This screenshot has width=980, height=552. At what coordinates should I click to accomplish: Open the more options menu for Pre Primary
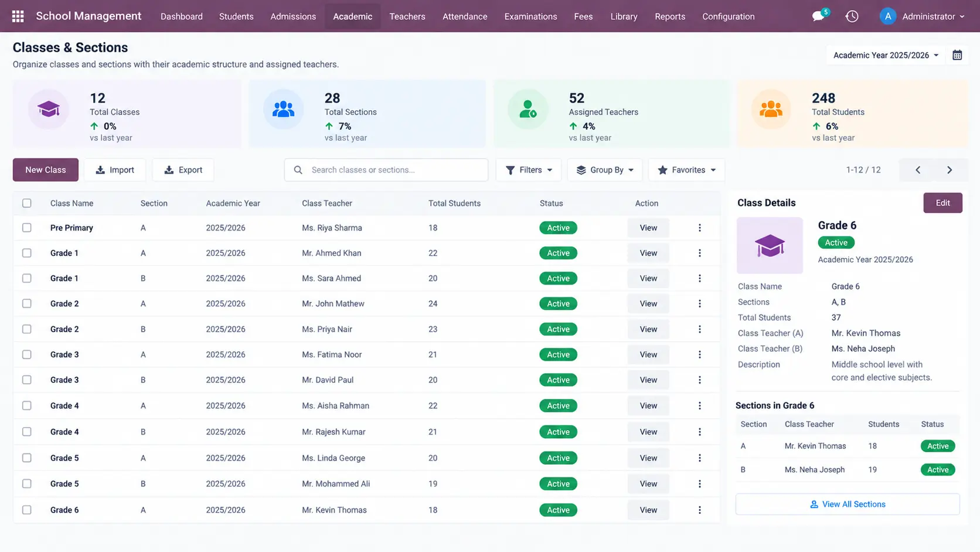699,228
